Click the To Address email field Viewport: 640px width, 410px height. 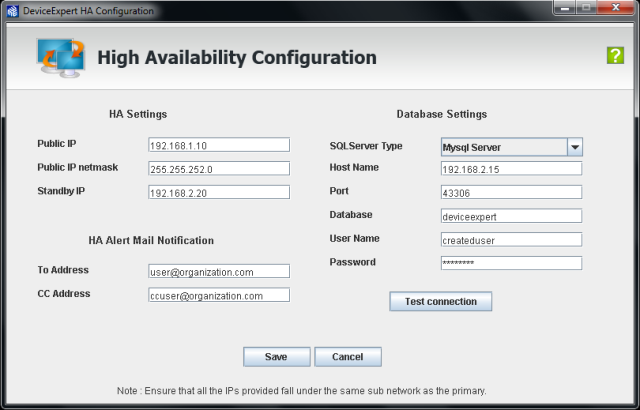click(219, 271)
